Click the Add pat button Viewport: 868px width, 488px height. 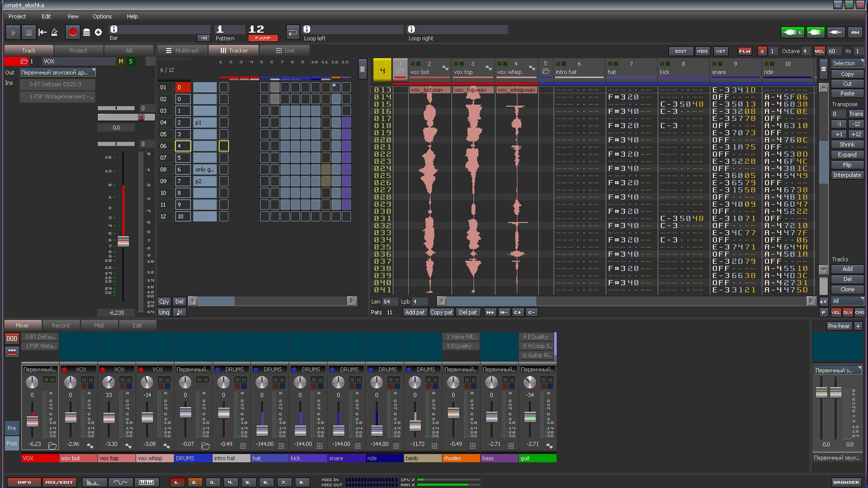(x=415, y=312)
